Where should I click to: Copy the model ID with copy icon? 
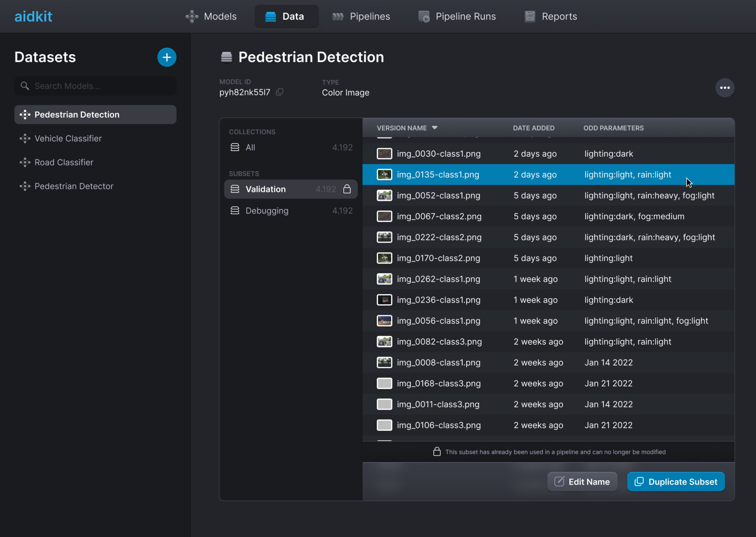point(280,92)
